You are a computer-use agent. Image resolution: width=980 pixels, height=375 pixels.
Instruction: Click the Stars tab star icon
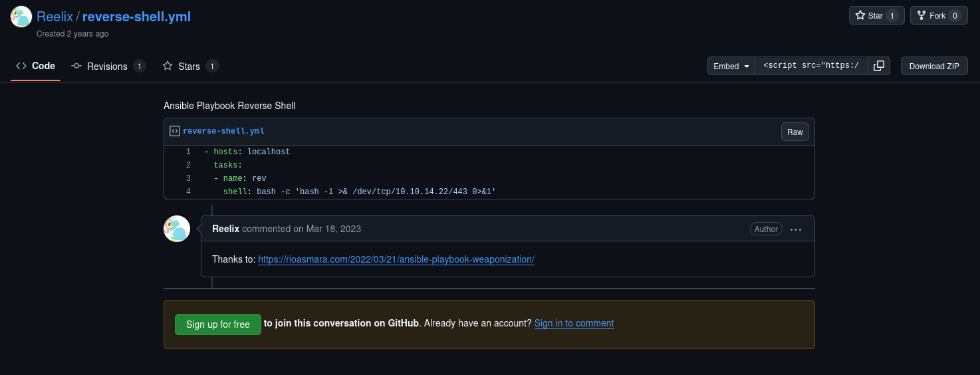click(x=168, y=66)
